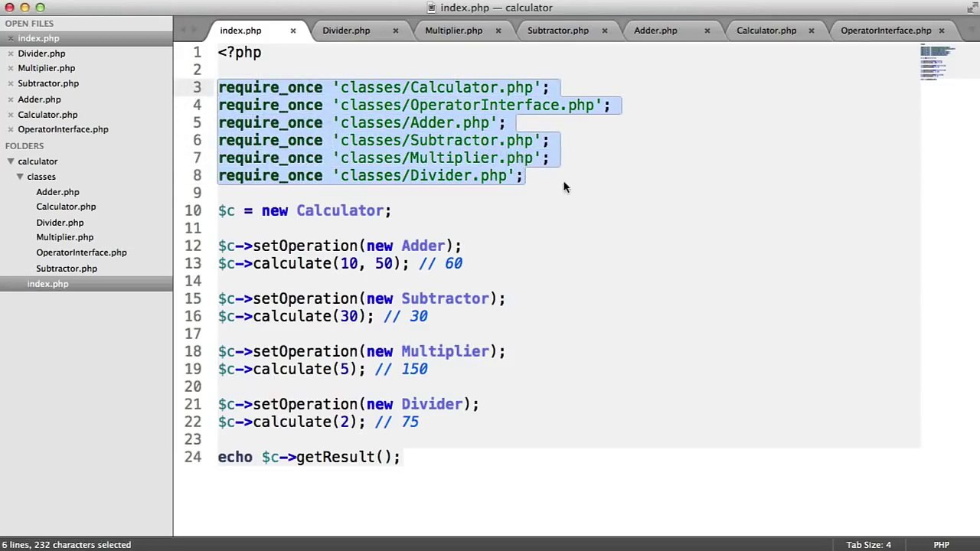The width and height of the screenshot is (980, 551).
Task: Click the 'classes/OperatorInterface.php' require line
Action: point(414,105)
